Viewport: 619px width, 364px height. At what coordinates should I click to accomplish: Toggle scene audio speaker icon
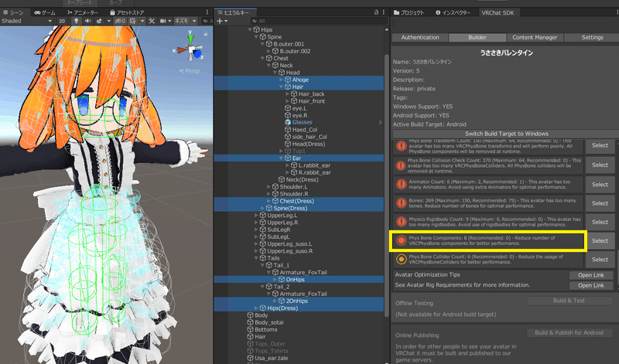click(x=87, y=21)
